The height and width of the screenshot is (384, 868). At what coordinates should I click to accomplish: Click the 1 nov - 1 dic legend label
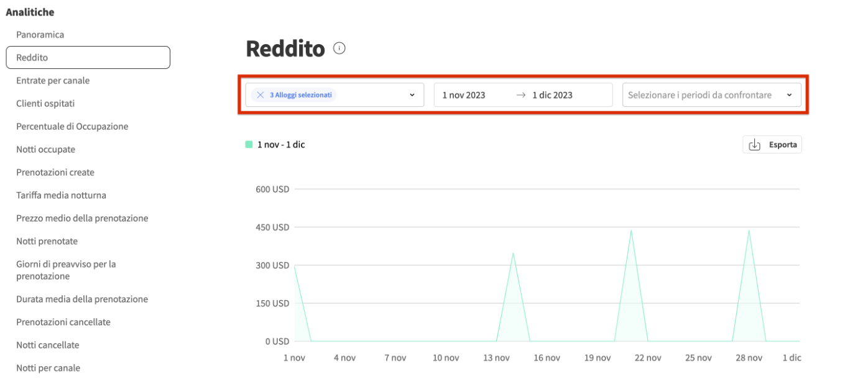click(x=281, y=145)
